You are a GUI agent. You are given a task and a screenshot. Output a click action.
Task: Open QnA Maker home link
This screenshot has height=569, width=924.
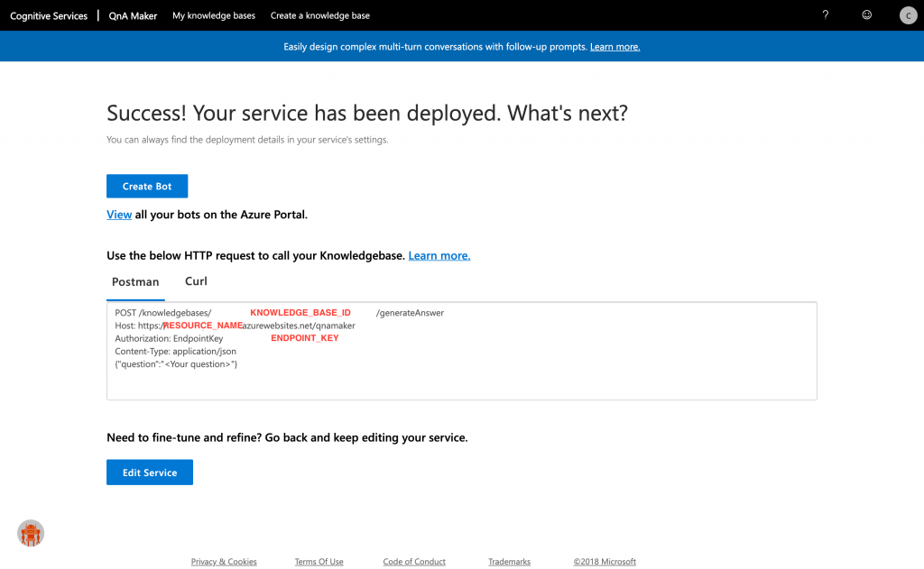(133, 16)
